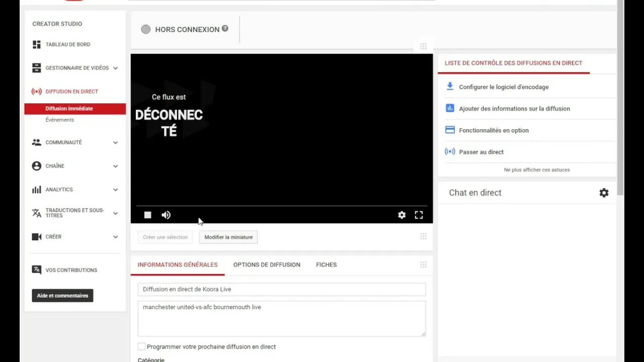Click the Chat en direct heading

(475, 193)
